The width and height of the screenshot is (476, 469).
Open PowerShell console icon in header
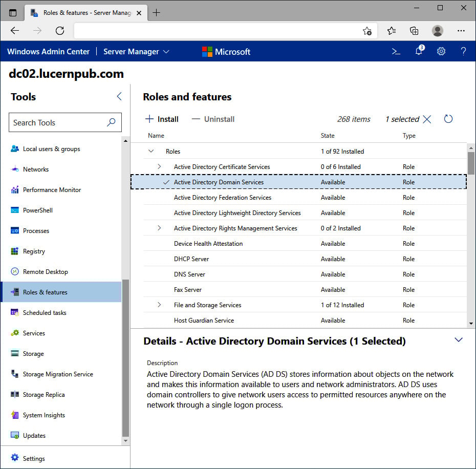396,51
